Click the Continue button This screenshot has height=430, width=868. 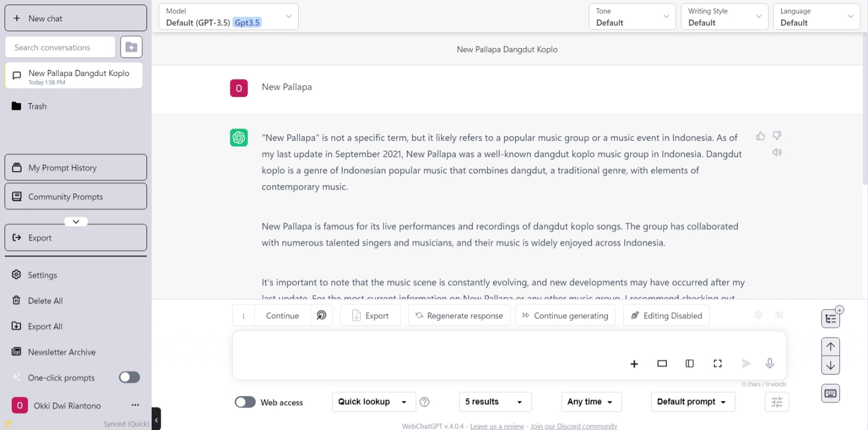pos(282,316)
